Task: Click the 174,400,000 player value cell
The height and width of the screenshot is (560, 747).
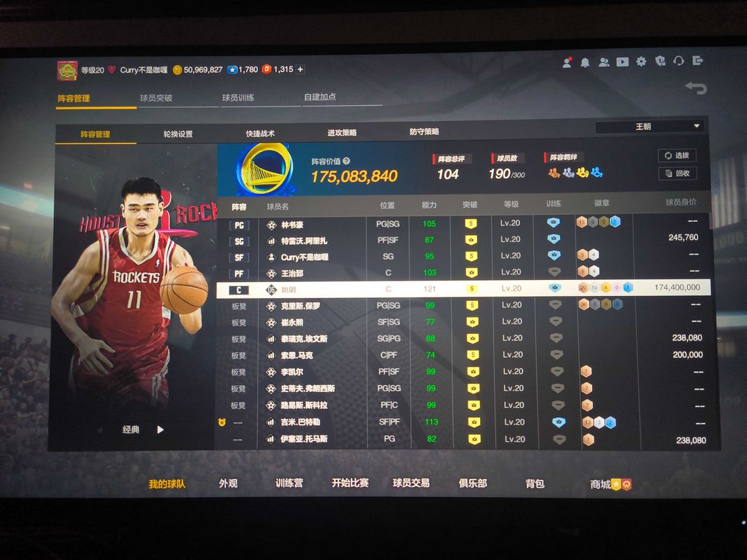Action: click(x=677, y=287)
